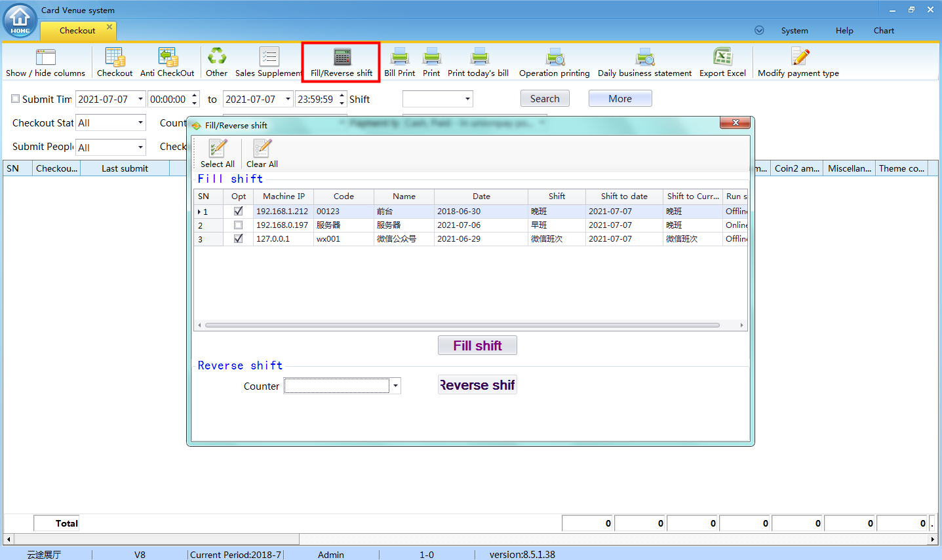Click the main table's horizontal scrollbar
This screenshot has width=942, height=560.
click(x=156, y=539)
